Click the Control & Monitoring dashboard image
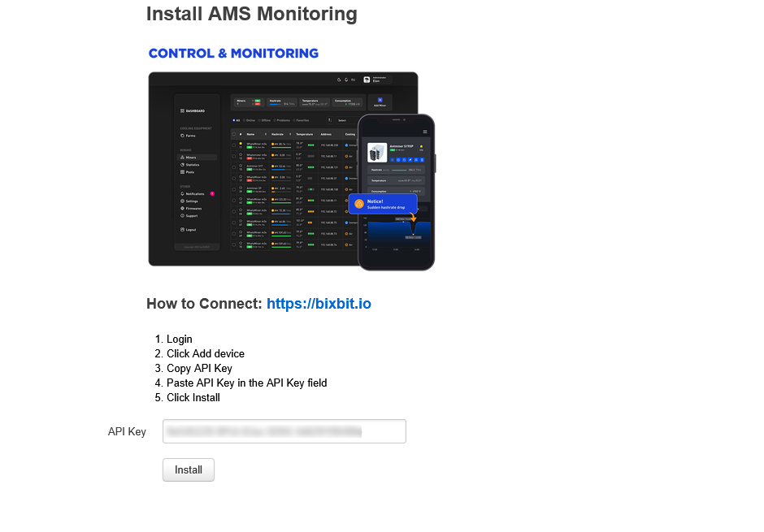Screen dimensions: 764x532 coord(291,171)
